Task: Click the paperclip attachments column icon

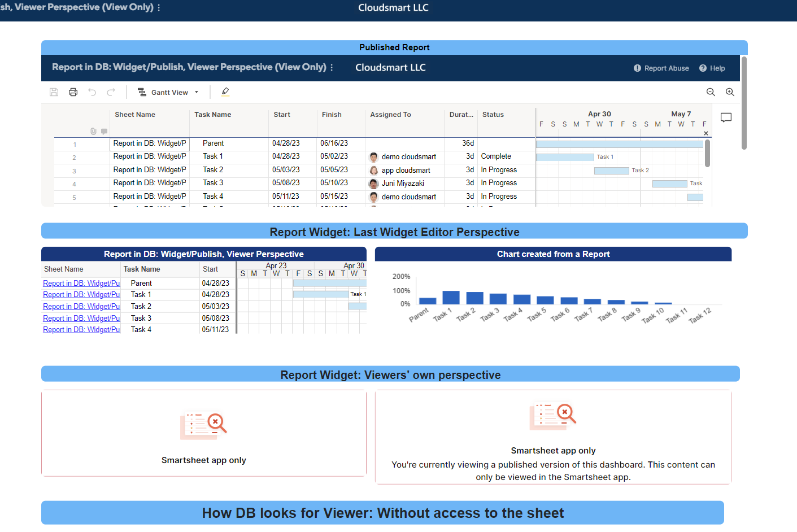Action: 94,132
